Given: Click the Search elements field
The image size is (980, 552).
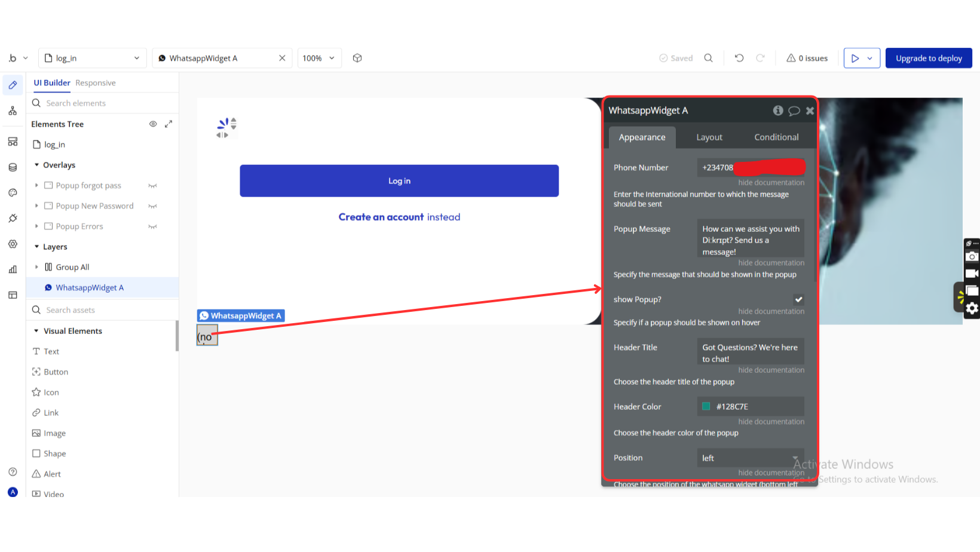Looking at the screenshot, I should click(103, 103).
